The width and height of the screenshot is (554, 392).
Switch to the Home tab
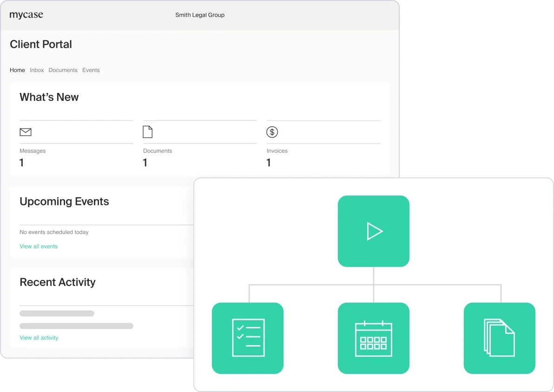17,70
